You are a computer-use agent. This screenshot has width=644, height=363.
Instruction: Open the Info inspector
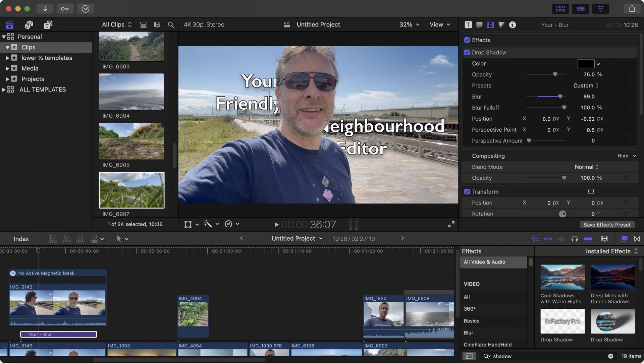click(x=512, y=24)
